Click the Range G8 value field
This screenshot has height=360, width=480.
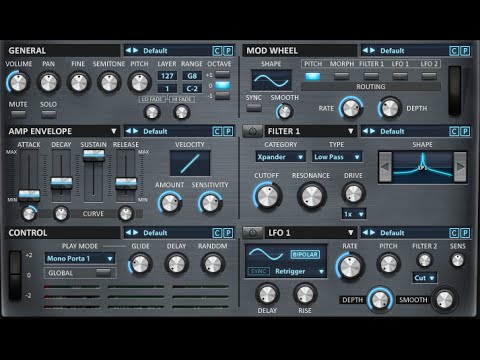click(x=192, y=76)
